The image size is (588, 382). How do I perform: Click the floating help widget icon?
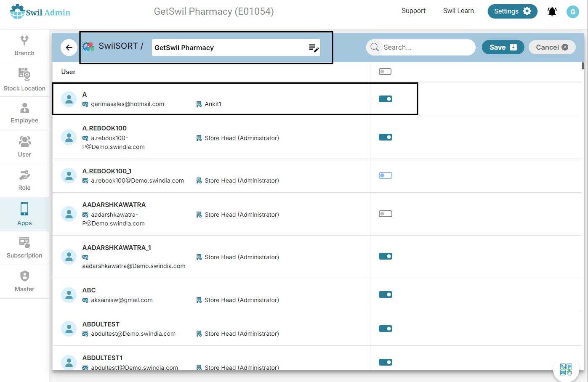click(566, 369)
